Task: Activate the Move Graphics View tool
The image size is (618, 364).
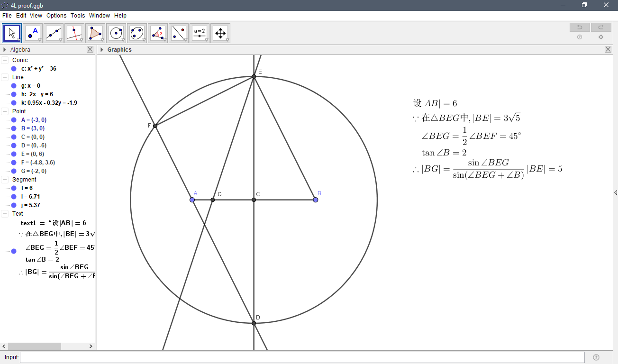Action: [220, 33]
